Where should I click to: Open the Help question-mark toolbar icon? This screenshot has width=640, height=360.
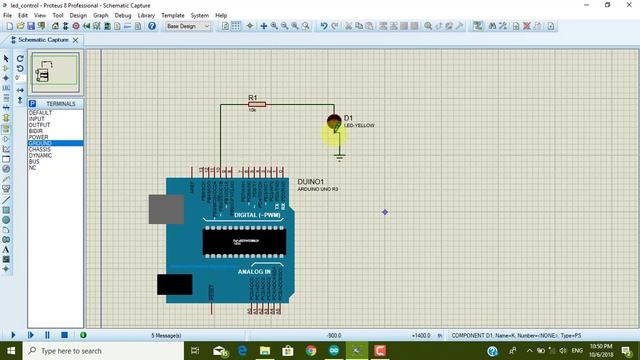152,26
